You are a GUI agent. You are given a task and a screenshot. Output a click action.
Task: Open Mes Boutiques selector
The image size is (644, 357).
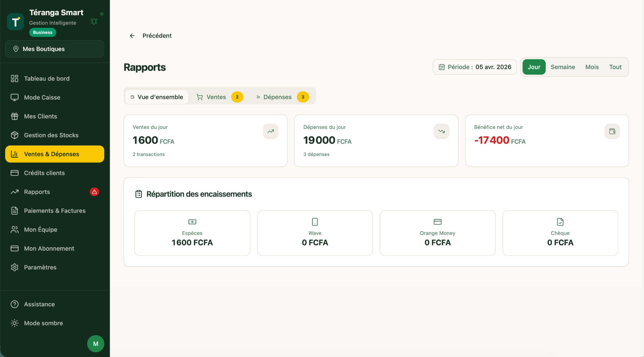pyautogui.click(x=55, y=49)
